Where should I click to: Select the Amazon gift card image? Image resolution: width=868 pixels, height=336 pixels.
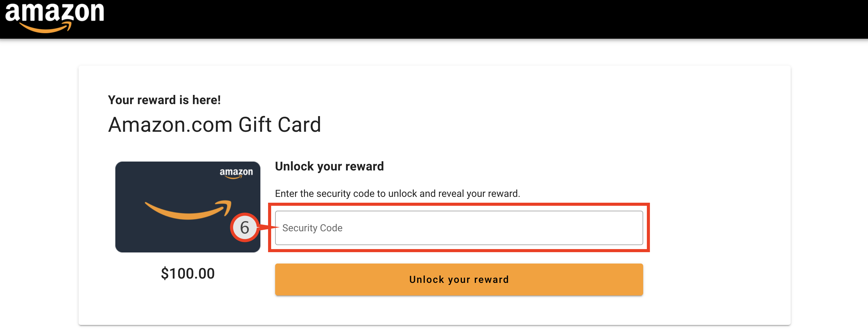(188, 207)
